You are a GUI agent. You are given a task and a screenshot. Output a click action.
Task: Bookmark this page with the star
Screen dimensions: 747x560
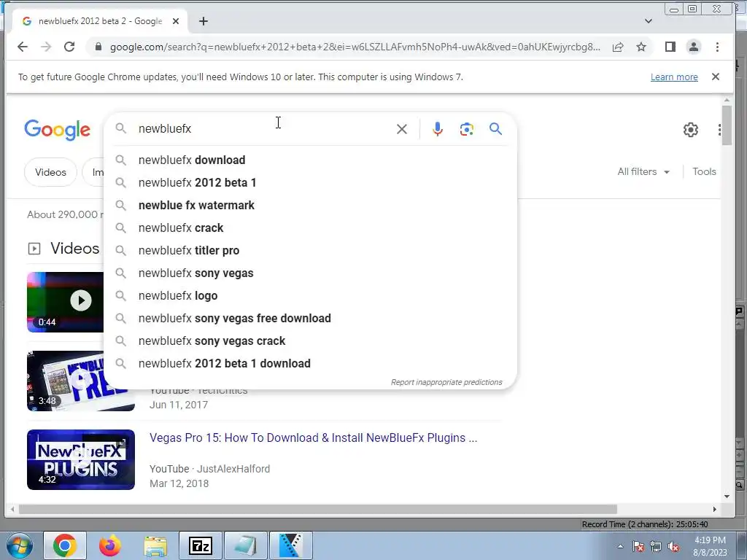641,47
